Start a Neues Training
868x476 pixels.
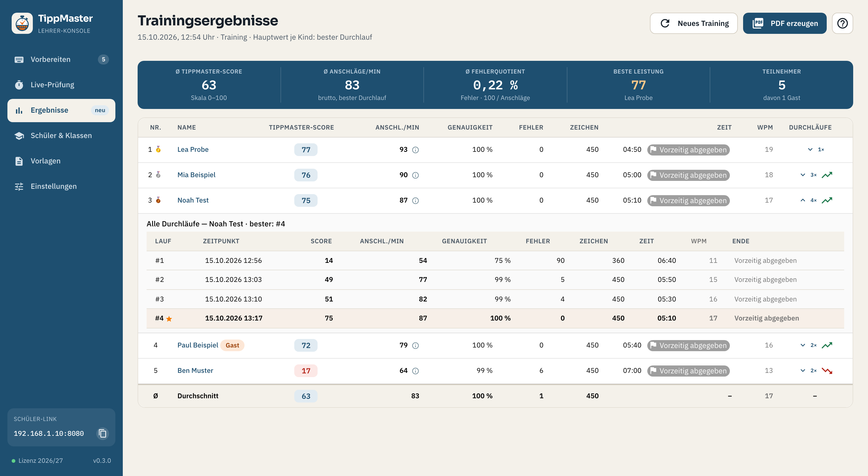click(693, 23)
